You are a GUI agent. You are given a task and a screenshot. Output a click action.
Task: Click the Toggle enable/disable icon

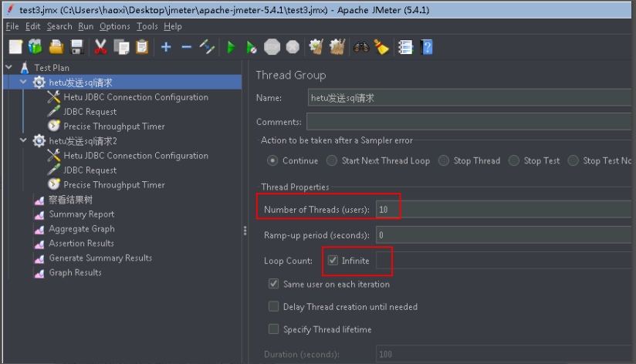(x=207, y=47)
